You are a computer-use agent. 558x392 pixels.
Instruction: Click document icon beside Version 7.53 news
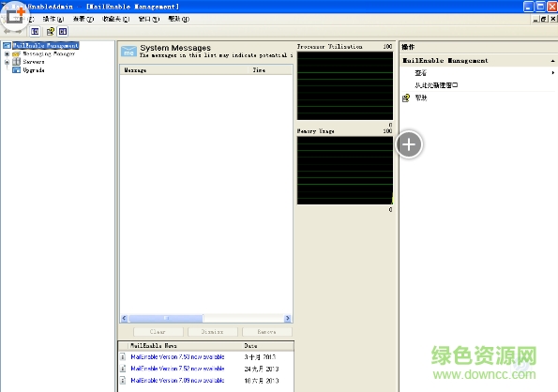point(123,356)
